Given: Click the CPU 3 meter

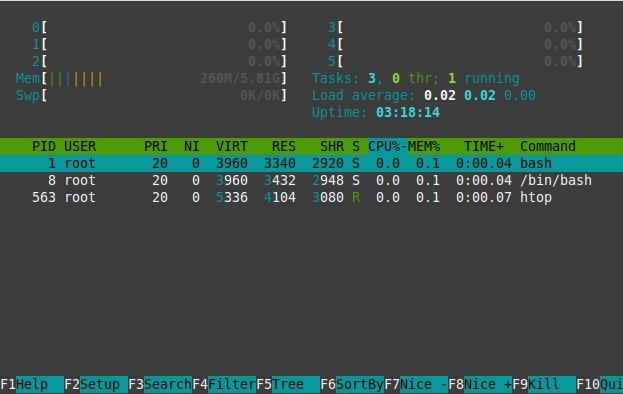Looking at the screenshot, I should (x=455, y=27).
